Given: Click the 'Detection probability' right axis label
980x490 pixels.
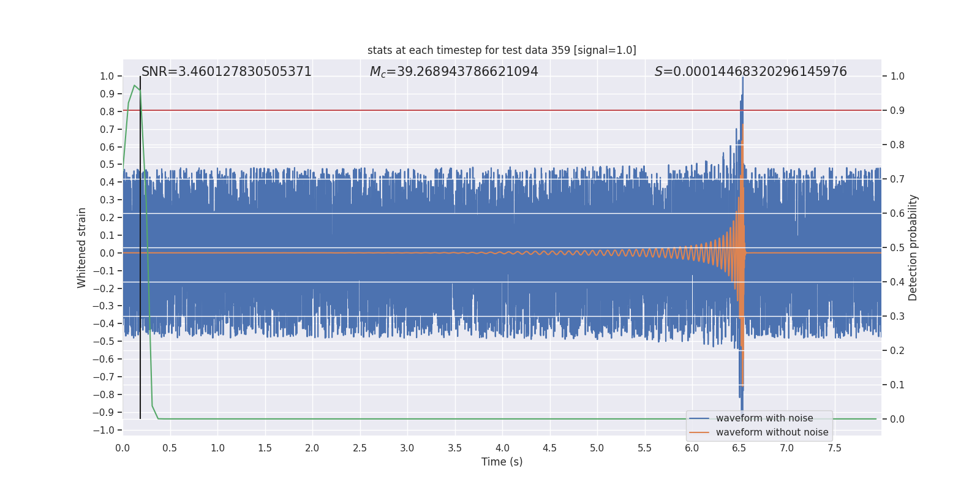Looking at the screenshot, I should [x=913, y=247].
